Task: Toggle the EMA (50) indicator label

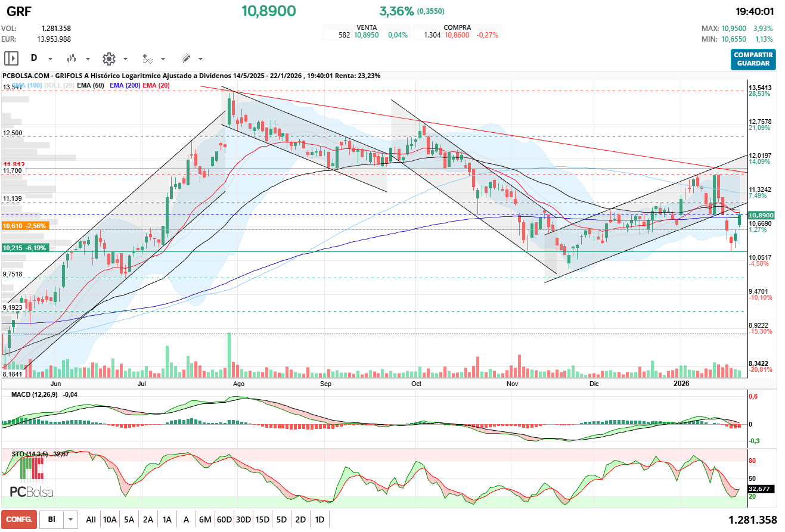Action: (91, 86)
